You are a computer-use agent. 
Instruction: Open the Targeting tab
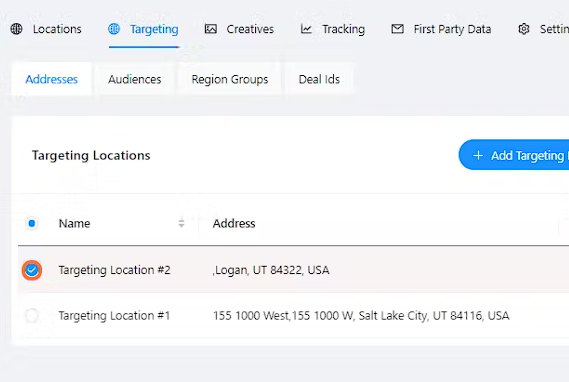click(144, 29)
